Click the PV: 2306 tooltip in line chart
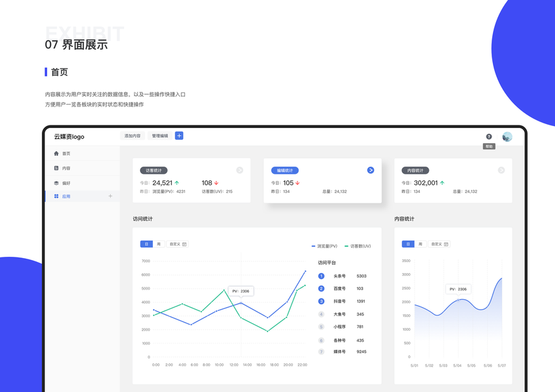The image size is (555, 392). tap(241, 291)
